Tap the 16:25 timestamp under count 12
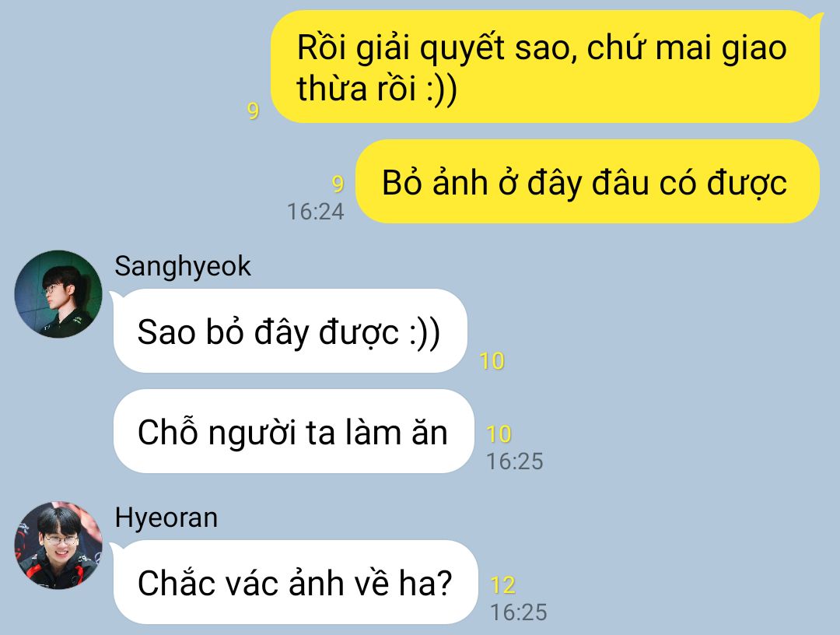This screenshot has width=840, height=635. (x=519, y=612)
